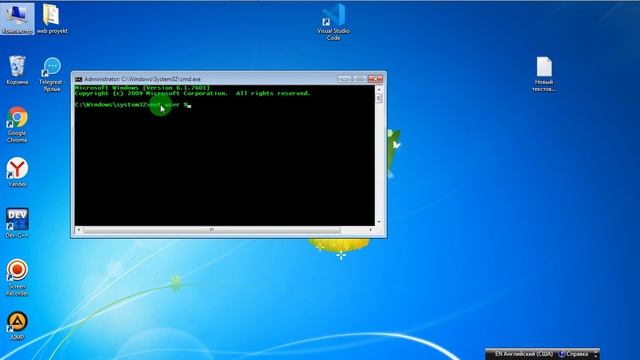Image resolution: width=640 pixels, height=360 pixels.
Task: Open the cmd.exe title bar system icon
Action: (x=78, y=79)
